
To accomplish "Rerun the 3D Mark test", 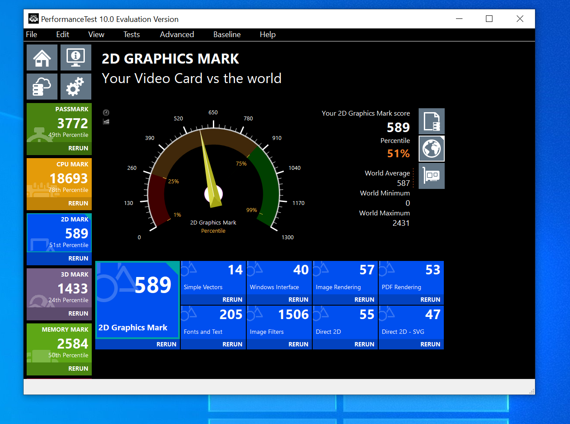I will [x=78, y=313].
